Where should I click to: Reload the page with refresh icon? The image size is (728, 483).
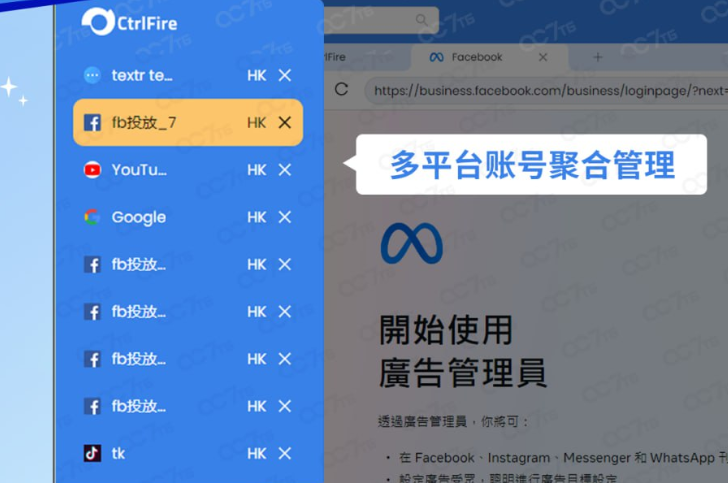[341, 89]
